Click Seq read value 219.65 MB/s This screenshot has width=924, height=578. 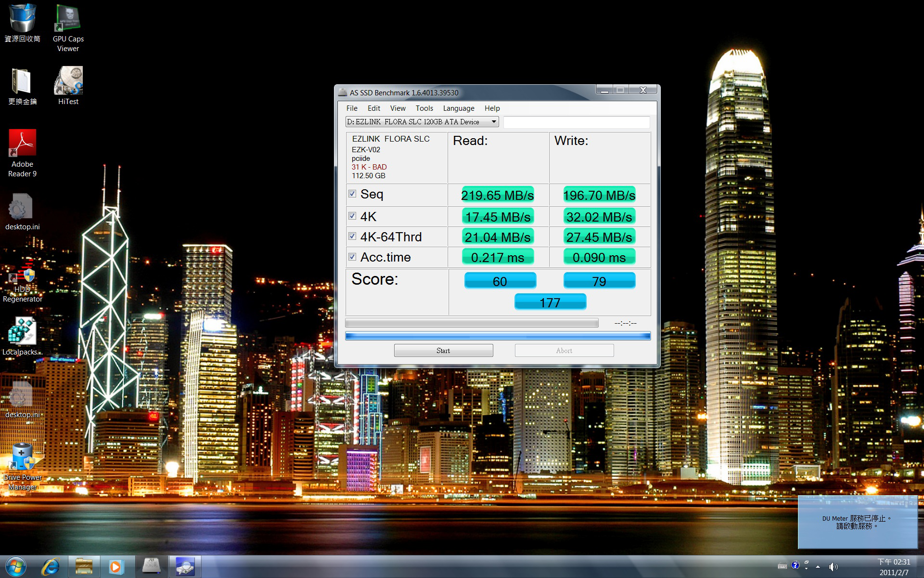(x=498, y=195)
